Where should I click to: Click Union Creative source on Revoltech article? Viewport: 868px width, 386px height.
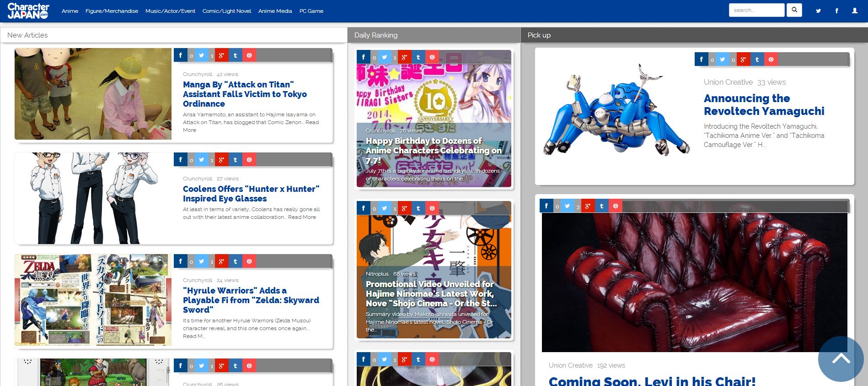coord(728,82)
